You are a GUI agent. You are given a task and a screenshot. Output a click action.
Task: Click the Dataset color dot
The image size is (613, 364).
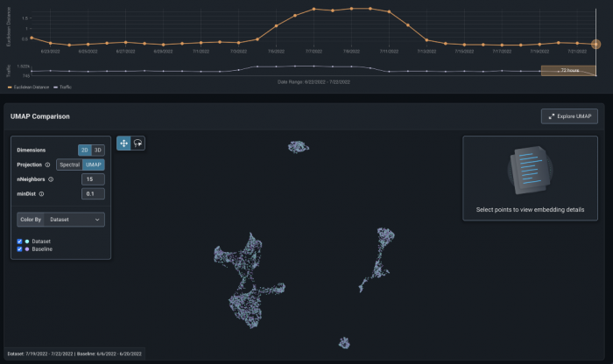(27, 241)
